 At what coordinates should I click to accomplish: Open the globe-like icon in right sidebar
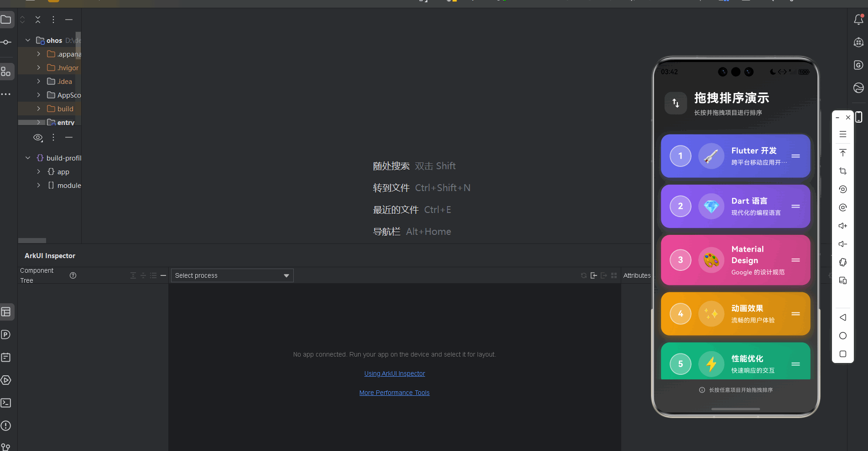pyautogui.click(x=858, y=88)
